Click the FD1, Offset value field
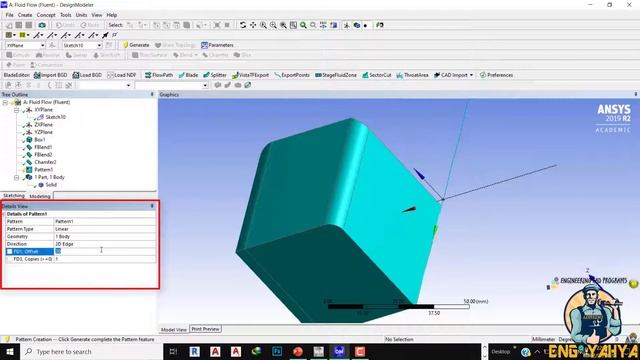640x360 pixels. tap(104, 251)
